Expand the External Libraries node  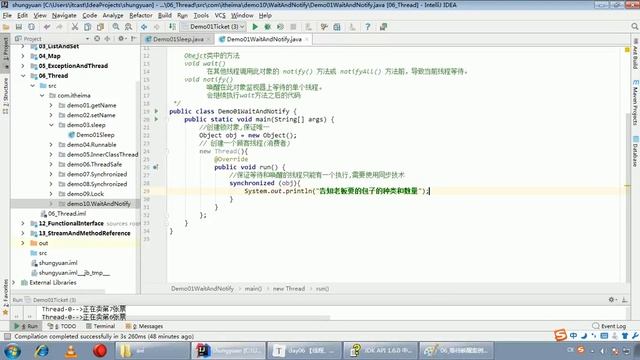pos(14,282)
